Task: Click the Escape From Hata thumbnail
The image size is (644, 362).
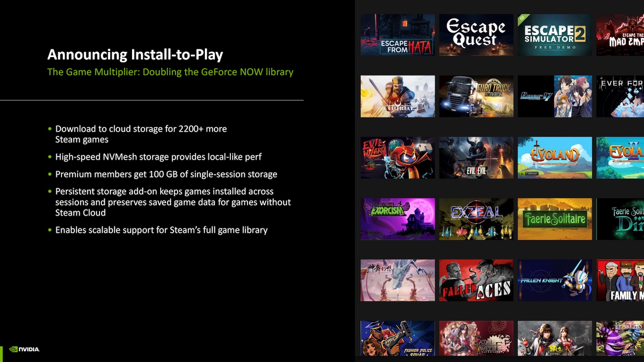Action: 398,35
